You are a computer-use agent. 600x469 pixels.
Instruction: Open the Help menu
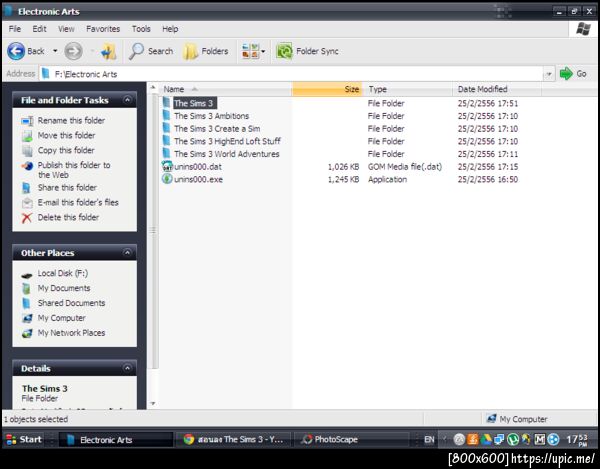point(170,29)
